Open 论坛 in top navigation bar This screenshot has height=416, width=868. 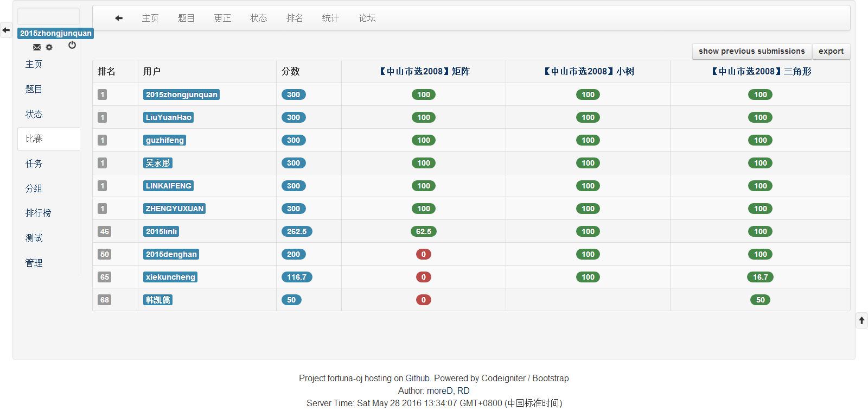pyautogui.click(x=367, y=18)
